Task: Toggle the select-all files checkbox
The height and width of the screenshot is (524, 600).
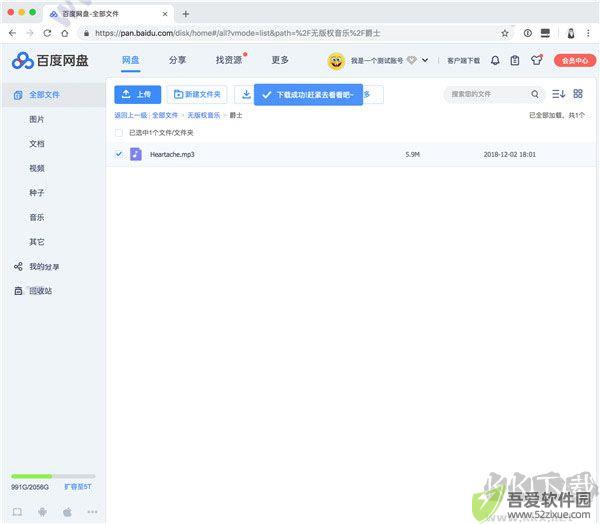Action: 119,133
